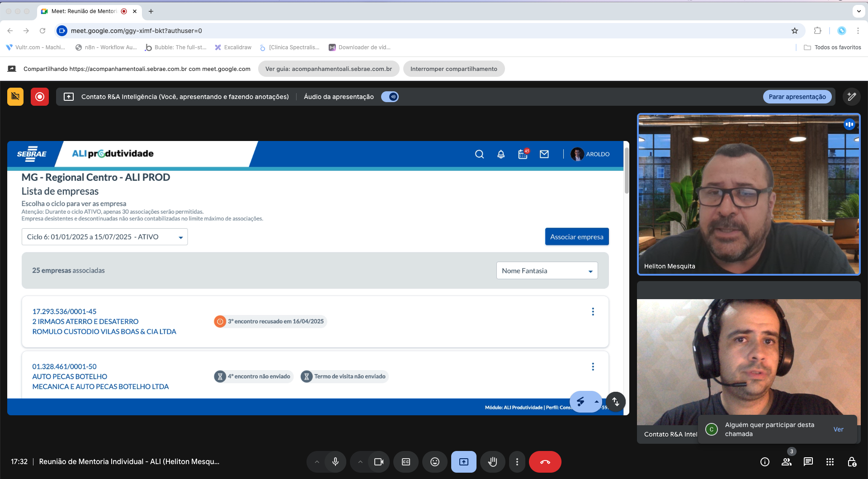This screenshot has width=868, height=479.
Task: Expand camera settings arrow
Action: (x=360, y=462)
